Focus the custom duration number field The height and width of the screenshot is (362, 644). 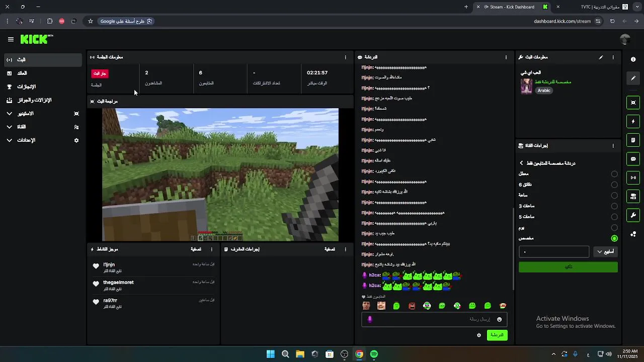click(x=554, y=251)
